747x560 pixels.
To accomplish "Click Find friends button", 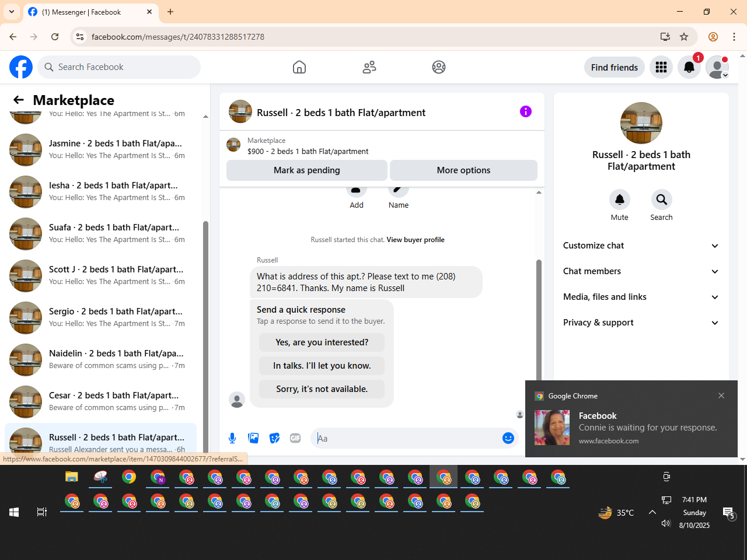I will click(x=615, y=67).
